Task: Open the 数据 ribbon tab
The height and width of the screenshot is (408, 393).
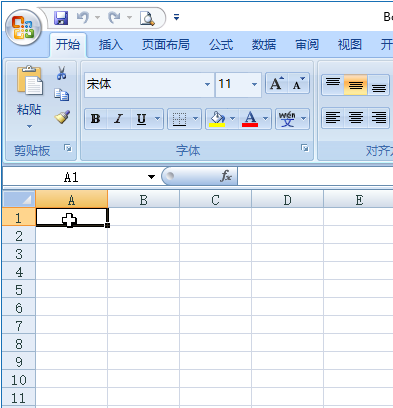Action: point(264,44)
